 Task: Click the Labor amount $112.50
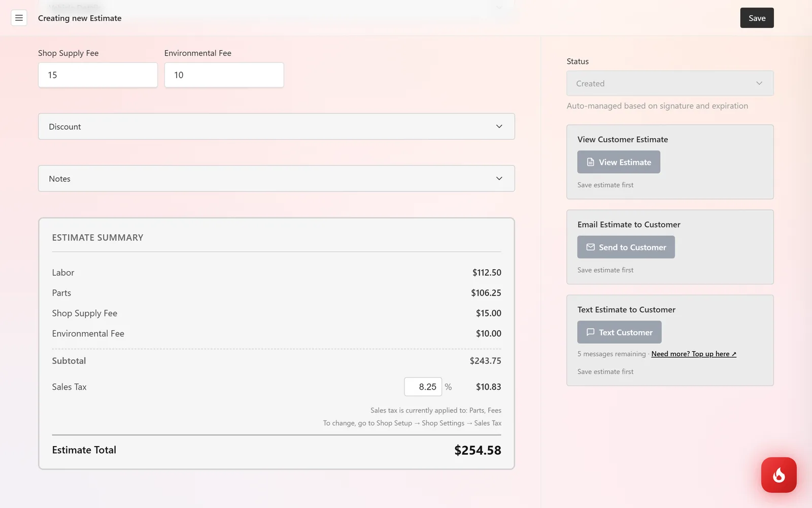[487, 272]
